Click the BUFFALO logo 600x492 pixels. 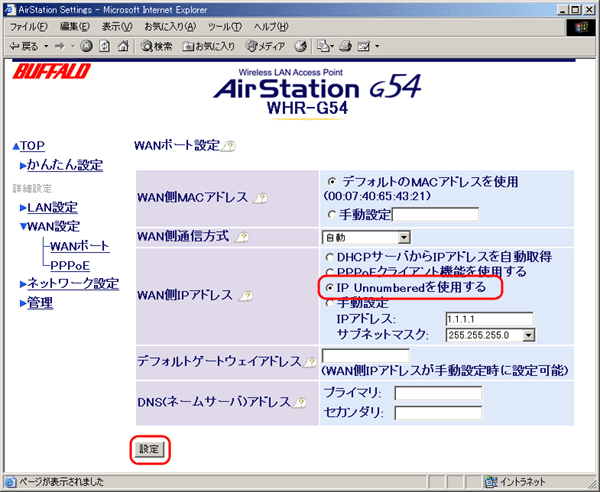click(x=52, y=71)
